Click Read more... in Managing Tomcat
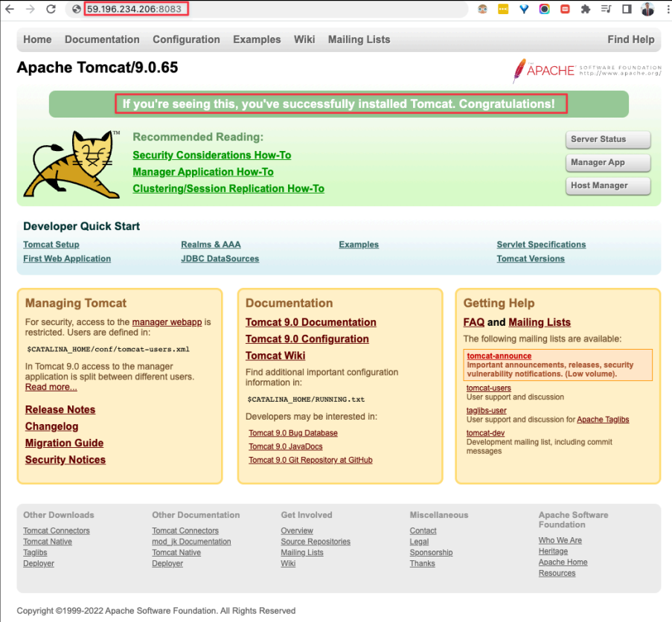 point(51,387)
